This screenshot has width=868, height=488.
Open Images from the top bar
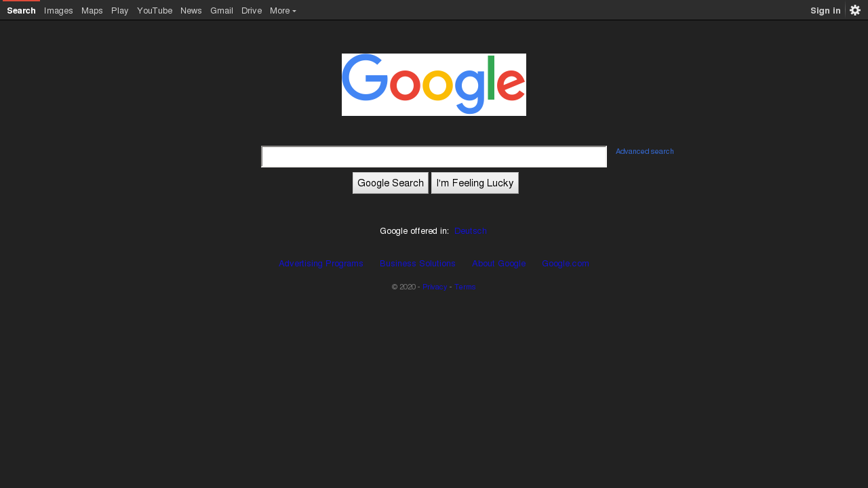pos(58,10)
